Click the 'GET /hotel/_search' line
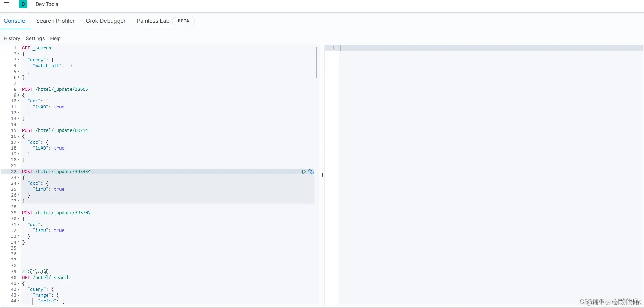Image resolution: width=644 pixels, height=308 pixels. click(46, 278)
